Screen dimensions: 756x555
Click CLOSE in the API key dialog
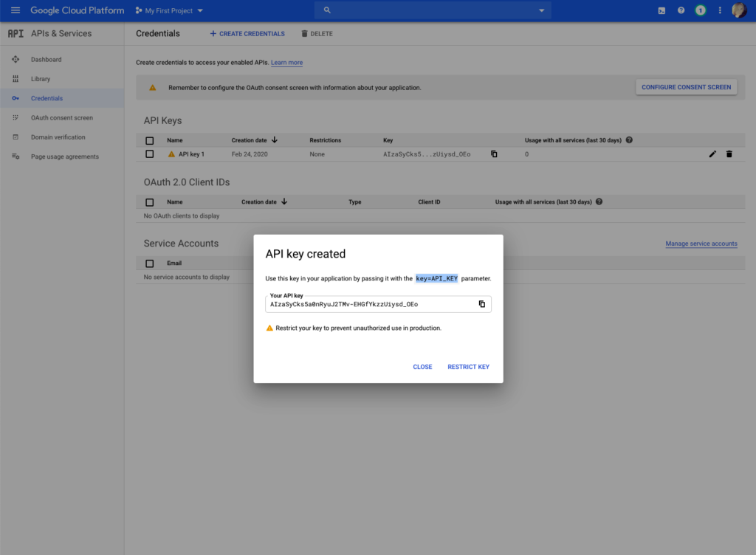click(422, 367)
